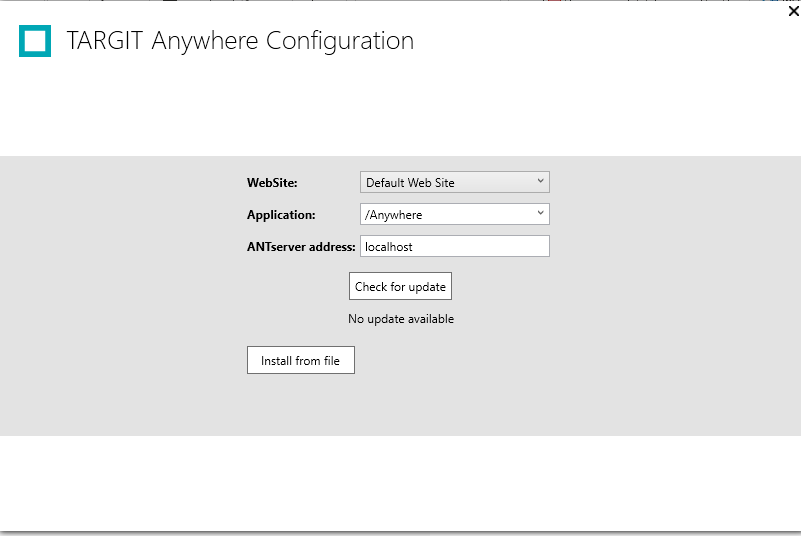
Task: Focus the ANTserver address field
Action: click(455, 246)
